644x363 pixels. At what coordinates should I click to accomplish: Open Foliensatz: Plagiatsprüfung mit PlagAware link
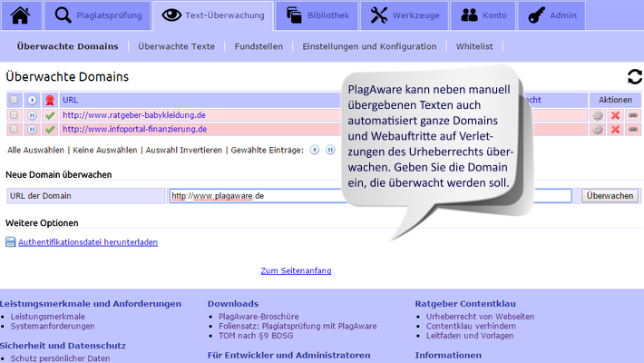(x=298, y=326)
